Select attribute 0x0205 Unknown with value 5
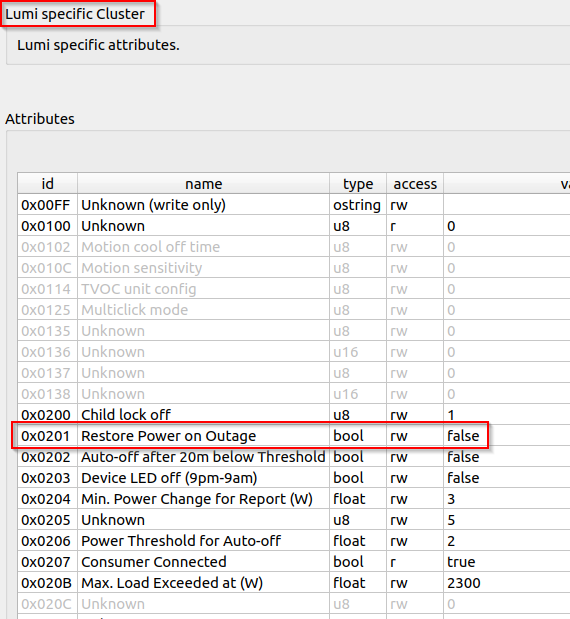The image size is (570, 619). tap(294, 520)
